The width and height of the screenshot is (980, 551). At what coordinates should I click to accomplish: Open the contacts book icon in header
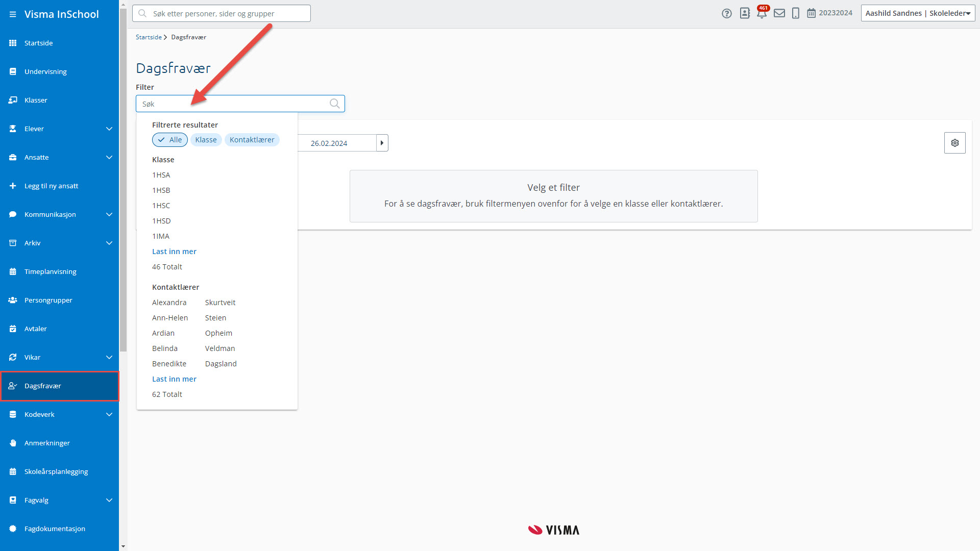pos(745,13)
